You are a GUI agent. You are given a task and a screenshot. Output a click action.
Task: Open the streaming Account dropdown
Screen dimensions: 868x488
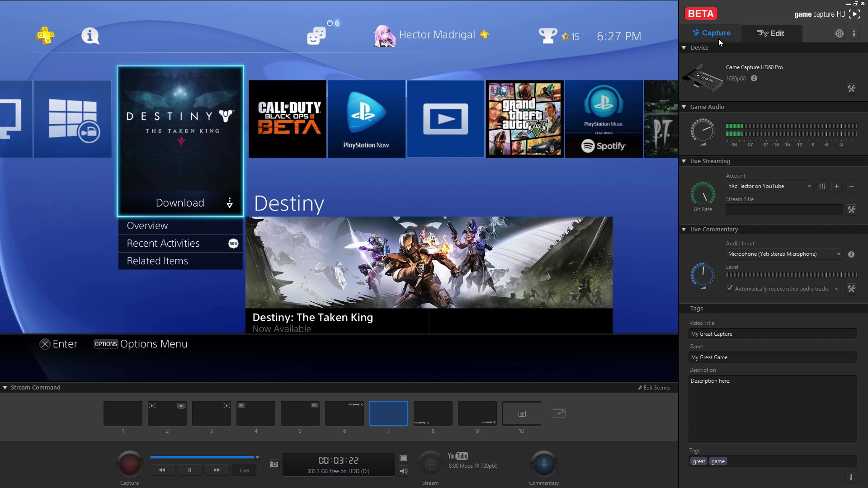[769, 186]
